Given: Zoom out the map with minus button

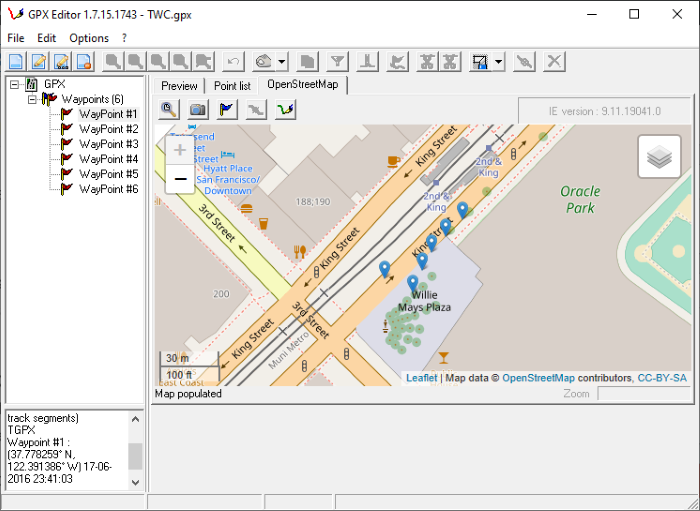Looking at the screenshot, I should point(180,179).
